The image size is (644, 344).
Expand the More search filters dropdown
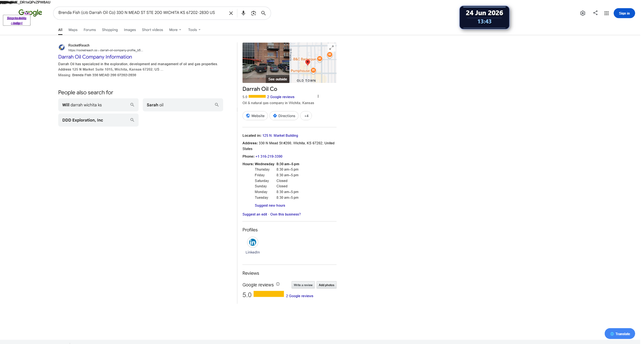[x=175, y=30]
